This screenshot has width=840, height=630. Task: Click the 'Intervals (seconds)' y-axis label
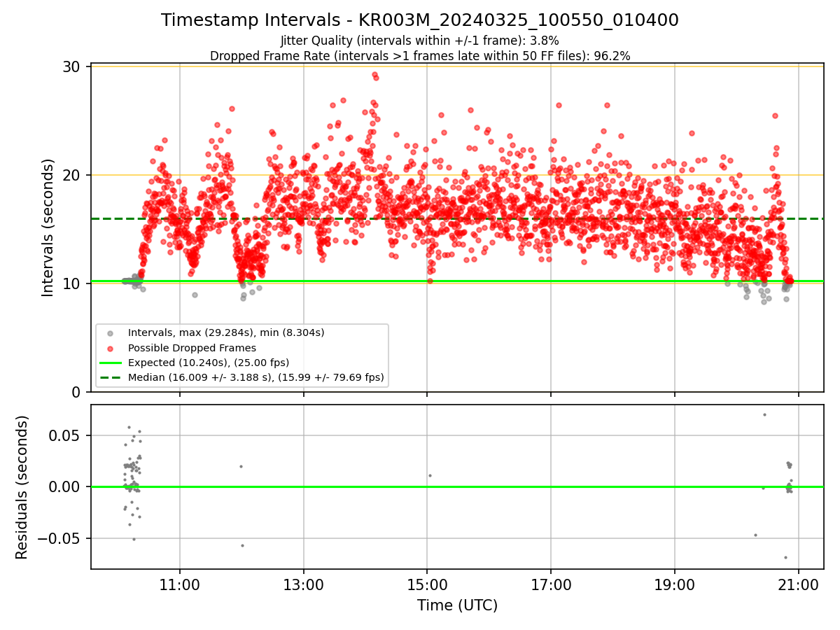48,227
